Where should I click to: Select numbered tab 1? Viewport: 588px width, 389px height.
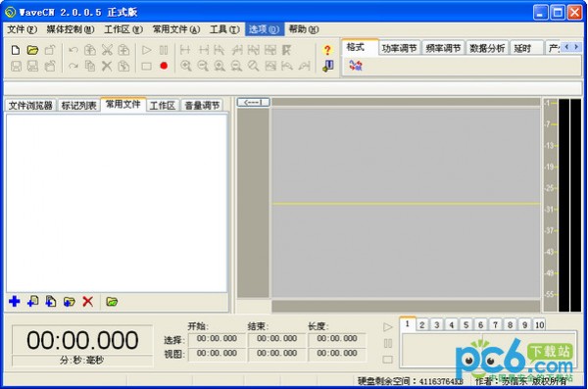408,323
